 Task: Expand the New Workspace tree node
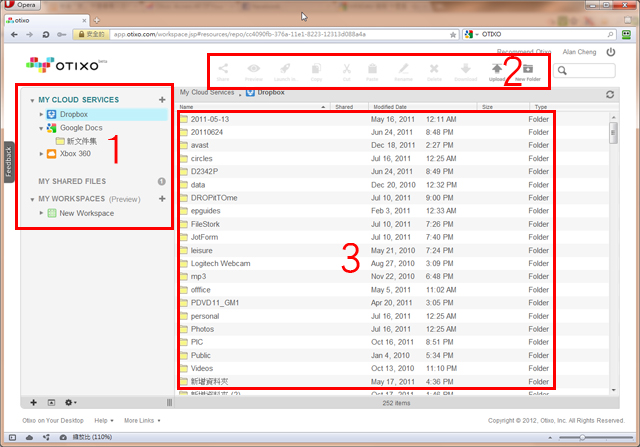point(41,214)
